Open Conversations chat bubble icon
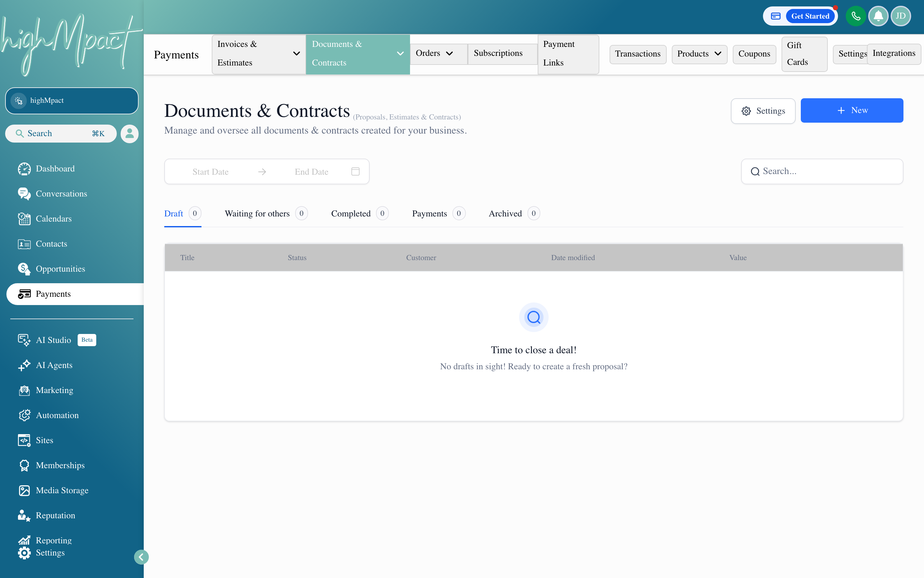Viewport: 924px width, 578px height. tap(24, 194)
